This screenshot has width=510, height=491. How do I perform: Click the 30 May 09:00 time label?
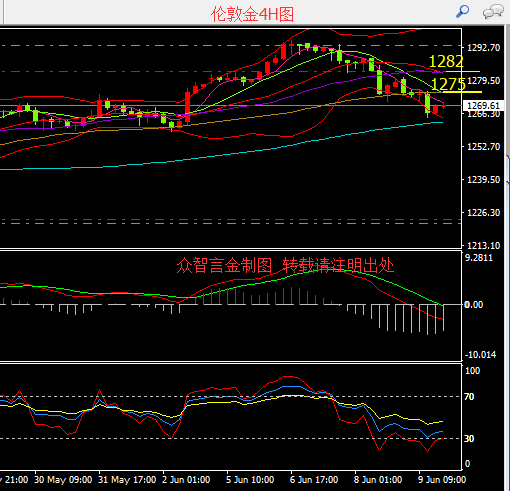[63, 480]
